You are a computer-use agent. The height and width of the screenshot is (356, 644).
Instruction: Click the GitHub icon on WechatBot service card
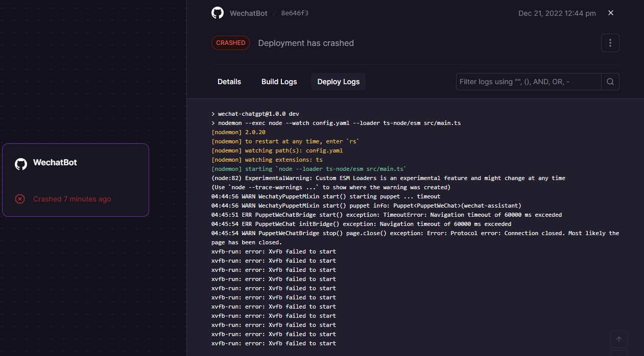click(21, 164)
